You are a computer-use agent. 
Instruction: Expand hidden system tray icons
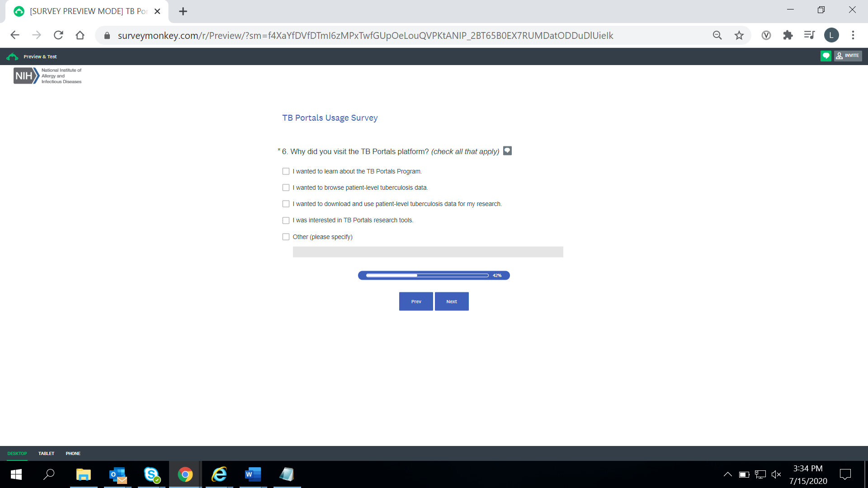pos(727,474)
